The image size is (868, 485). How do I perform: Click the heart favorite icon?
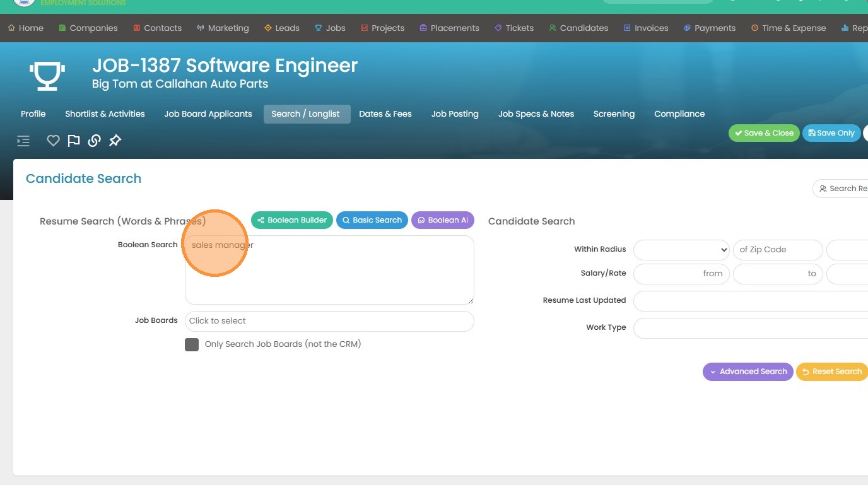pyautogui.click(x=53, y=141)
